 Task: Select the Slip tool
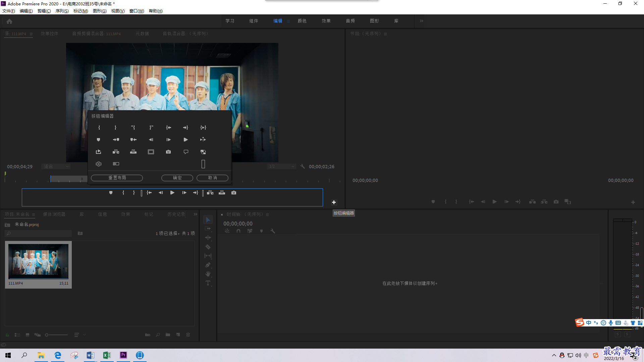click(x=208, y=256)
